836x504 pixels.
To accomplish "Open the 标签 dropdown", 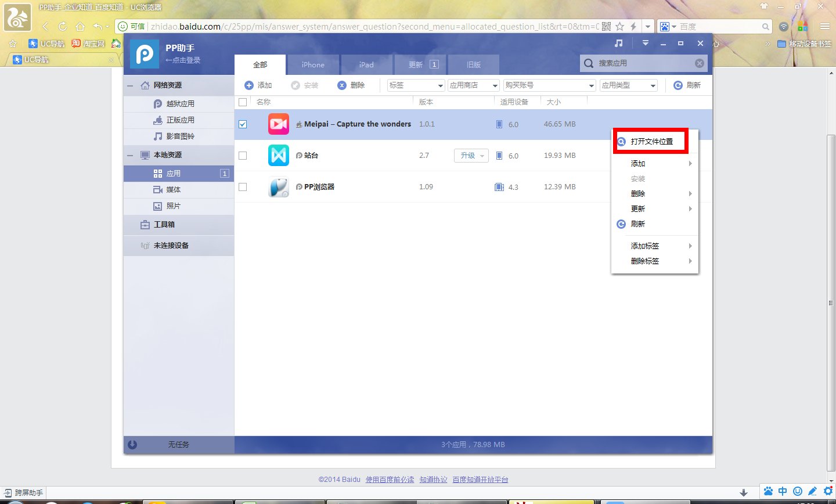I will (416, 85).
